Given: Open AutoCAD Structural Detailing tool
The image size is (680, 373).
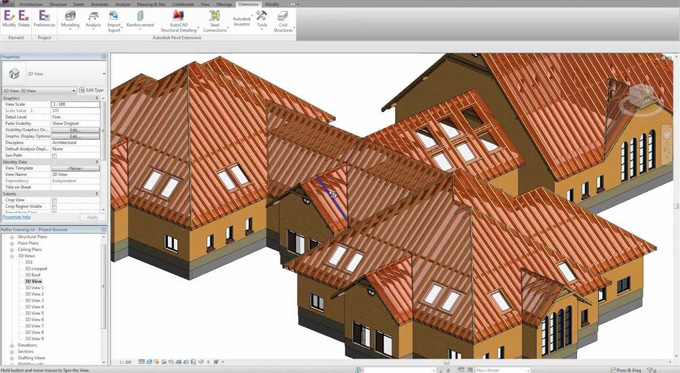Looking at the screenshot, I should (179, 22).
